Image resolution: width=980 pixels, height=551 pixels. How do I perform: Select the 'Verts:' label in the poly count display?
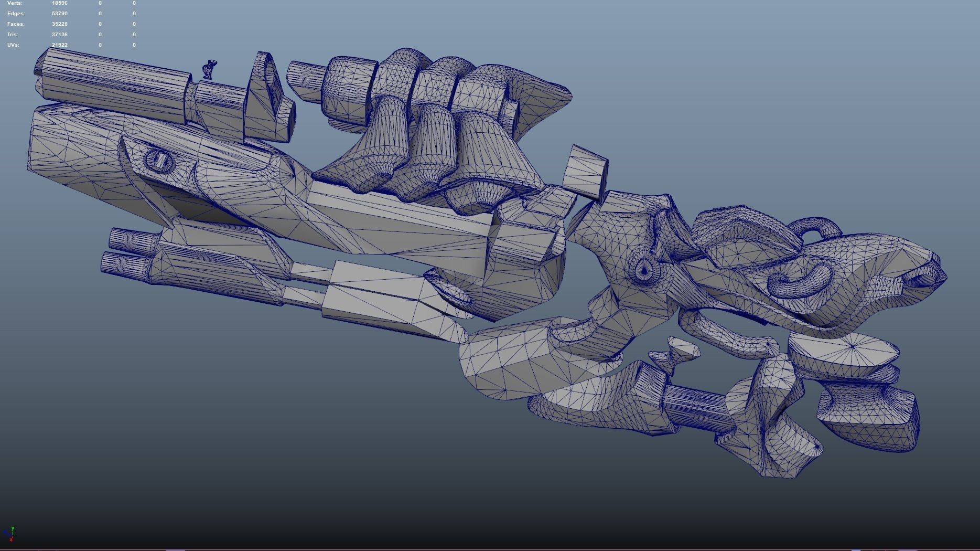pos(15,3)
